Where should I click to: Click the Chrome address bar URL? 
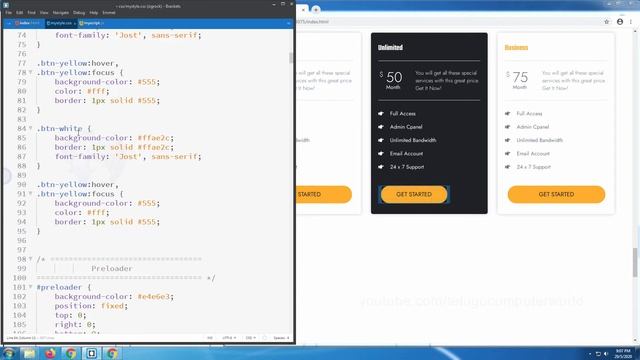(313, 22)
